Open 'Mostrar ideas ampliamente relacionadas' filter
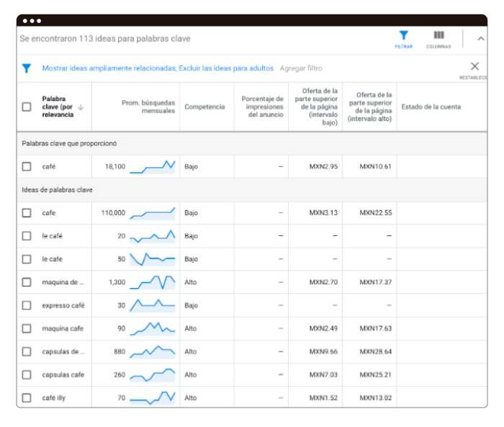This screenshot has height=427, width=504. pos(109,68)
